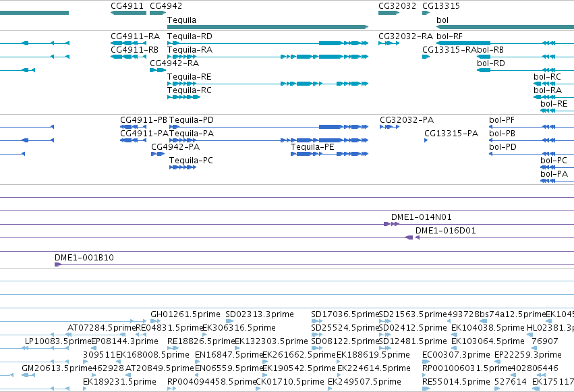Click EST SD08122.5prime

(345, 341)
